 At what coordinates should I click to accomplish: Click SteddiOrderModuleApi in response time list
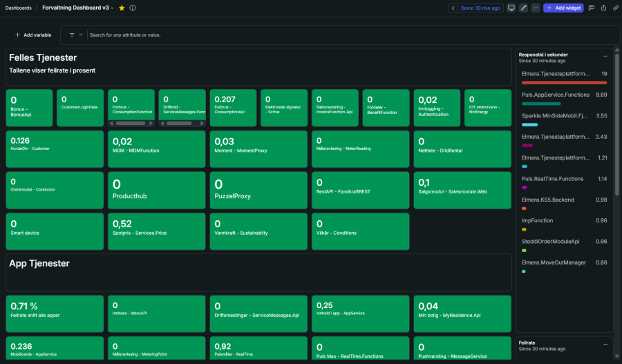(551, 242)
